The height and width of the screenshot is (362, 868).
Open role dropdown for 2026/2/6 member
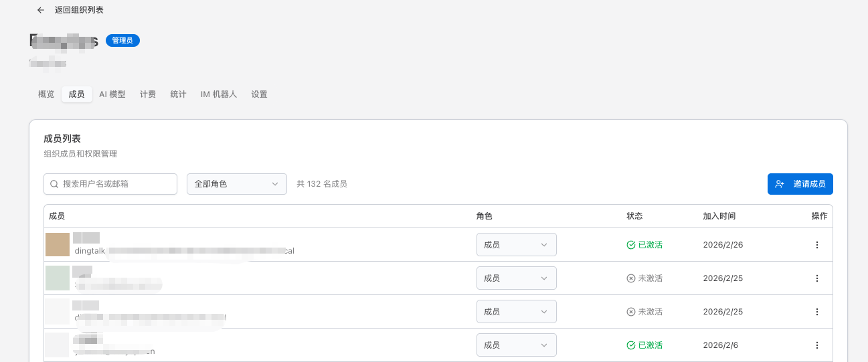coord(517,345)
